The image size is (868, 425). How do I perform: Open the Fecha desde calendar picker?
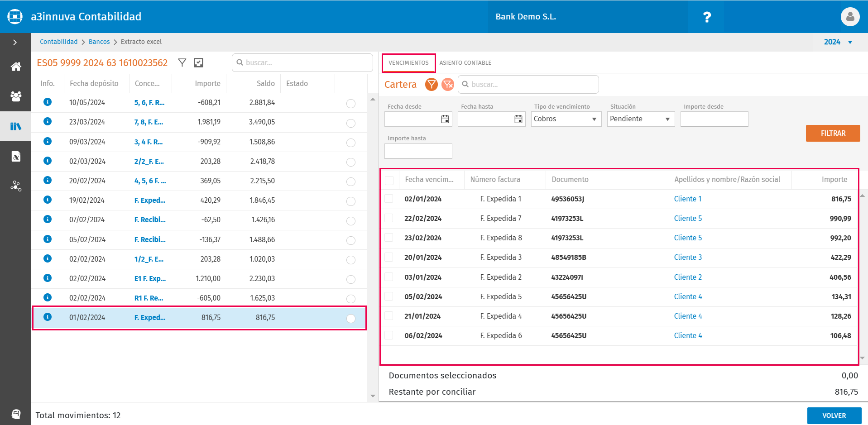click(445, 119)
